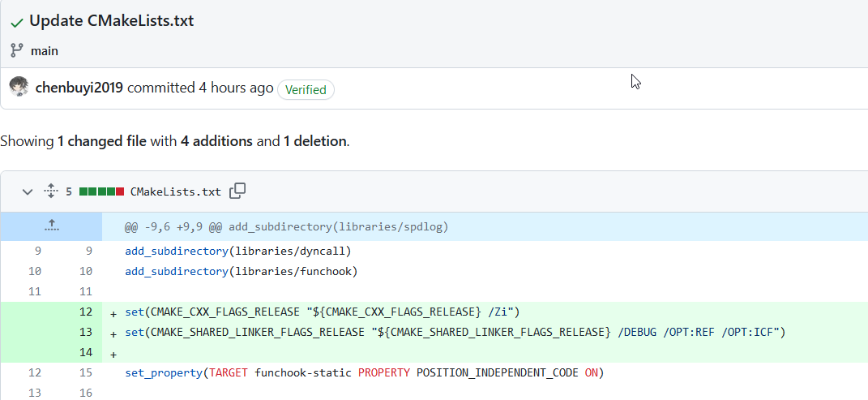Click added line number 14
Screen dimensions: 868x400
(86, 352)
